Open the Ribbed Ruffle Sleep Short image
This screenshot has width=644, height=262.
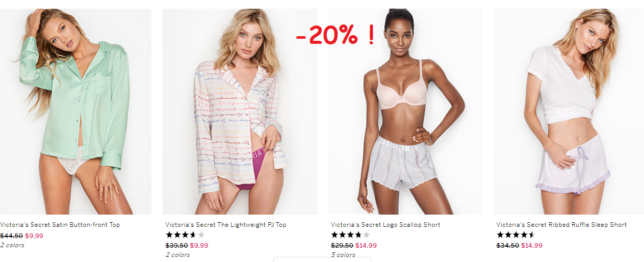pos(569,111)
